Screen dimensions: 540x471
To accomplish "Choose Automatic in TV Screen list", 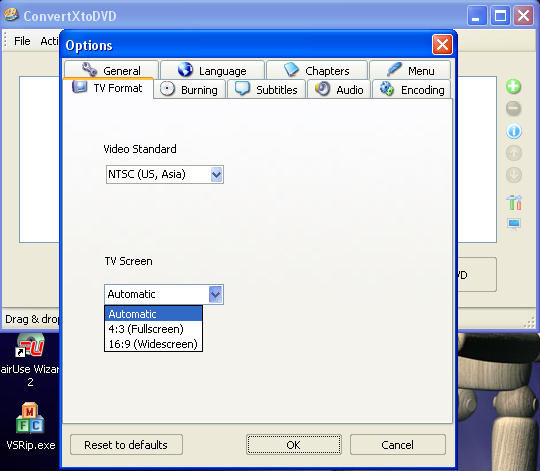I will pyautogui.click(x=153, y=314).
